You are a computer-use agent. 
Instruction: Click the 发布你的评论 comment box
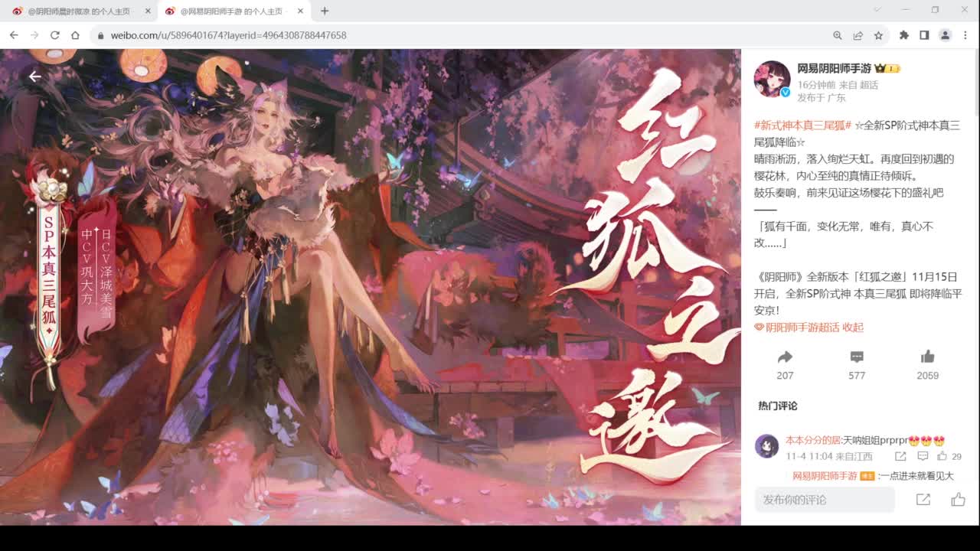coord(825,500)
